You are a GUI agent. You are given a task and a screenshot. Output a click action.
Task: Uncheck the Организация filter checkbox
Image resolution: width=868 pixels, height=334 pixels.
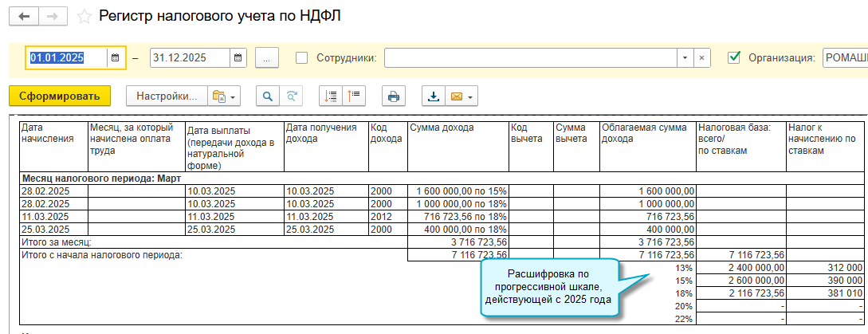735,57
